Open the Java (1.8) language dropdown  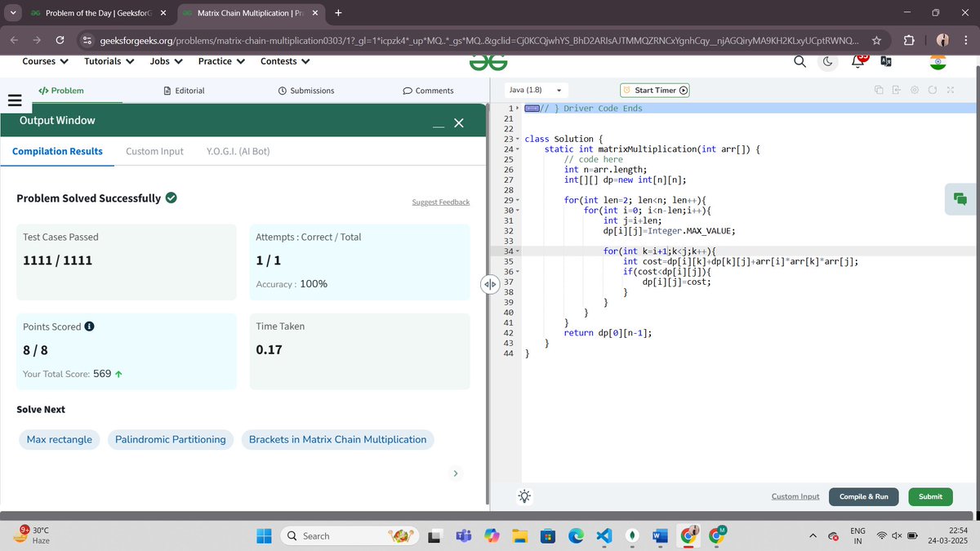537,91
